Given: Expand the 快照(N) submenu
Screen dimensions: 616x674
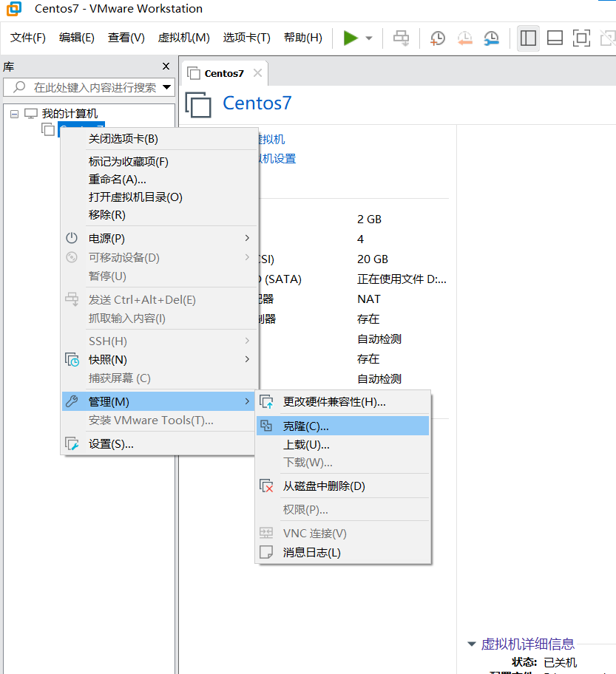Looking at the screenshot, I should point(160,359).
